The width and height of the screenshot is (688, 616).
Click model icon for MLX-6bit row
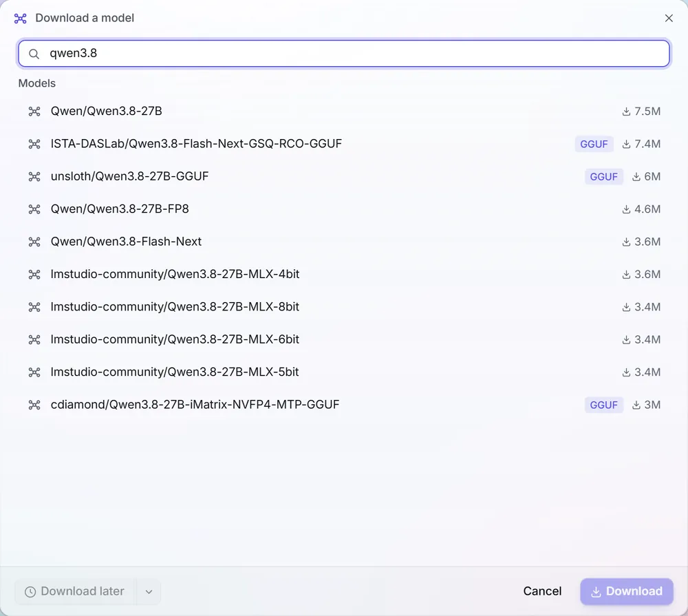(34, 339)
